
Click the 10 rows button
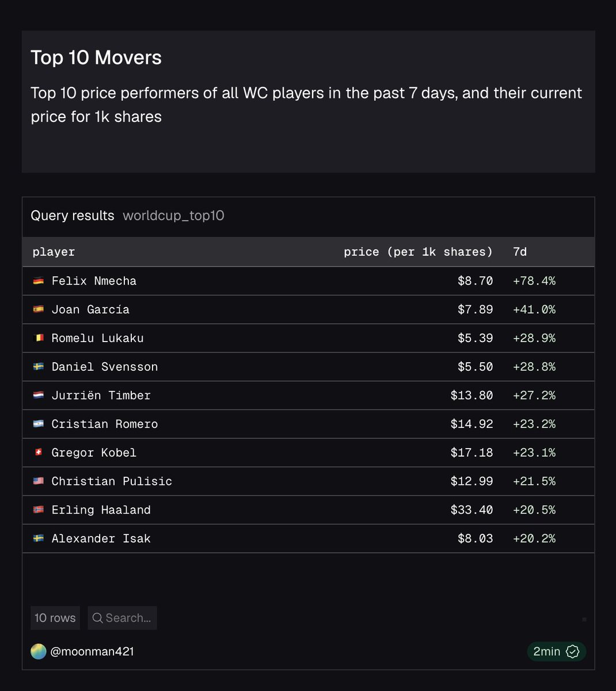(55, 618)
